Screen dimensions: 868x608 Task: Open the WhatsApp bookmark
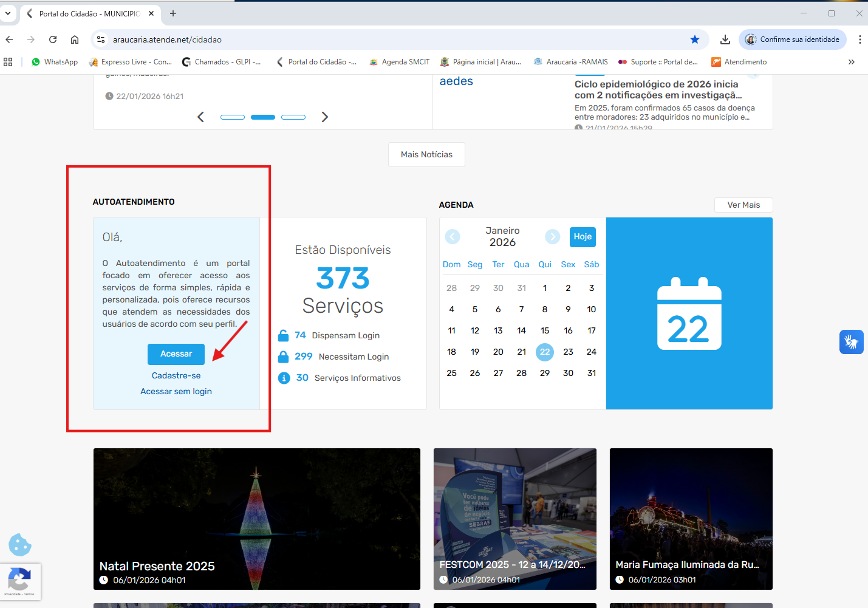55,62
